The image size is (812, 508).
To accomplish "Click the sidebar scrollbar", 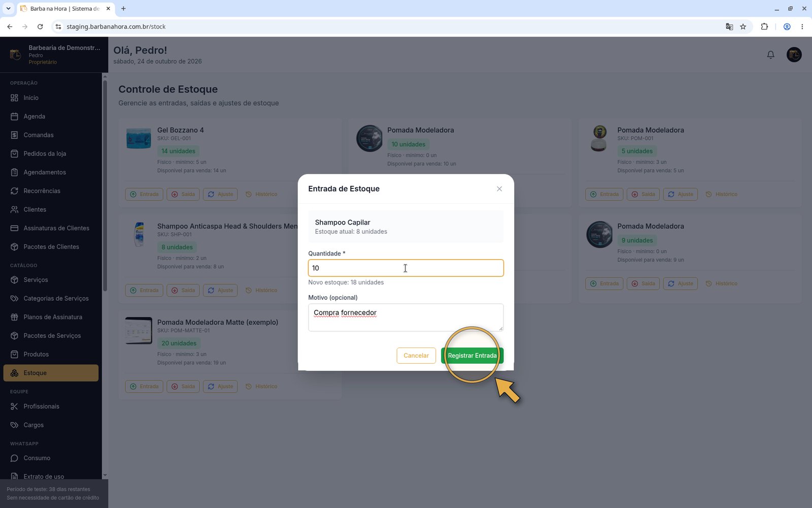I will coord(105,185).
